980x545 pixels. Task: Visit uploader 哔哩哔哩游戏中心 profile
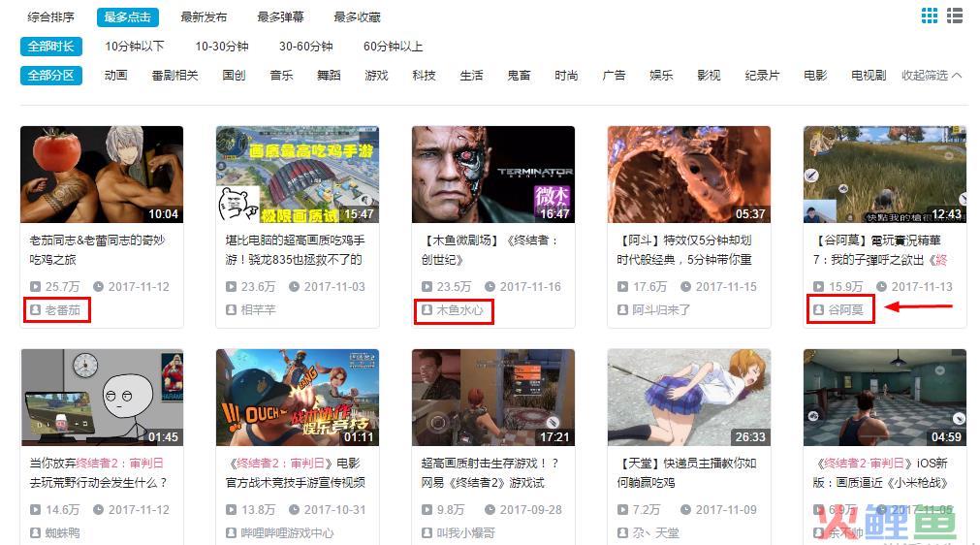tap(280, 533)
